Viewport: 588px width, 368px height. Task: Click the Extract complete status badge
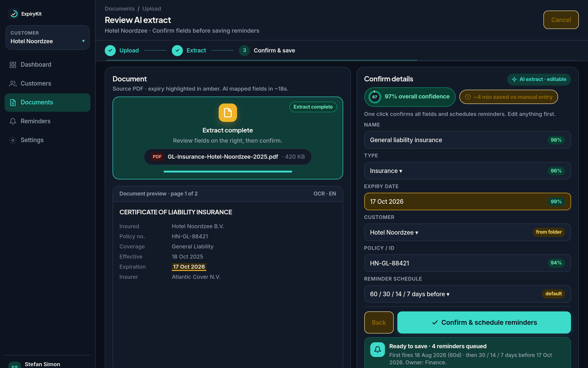click(x=313, y=107)
